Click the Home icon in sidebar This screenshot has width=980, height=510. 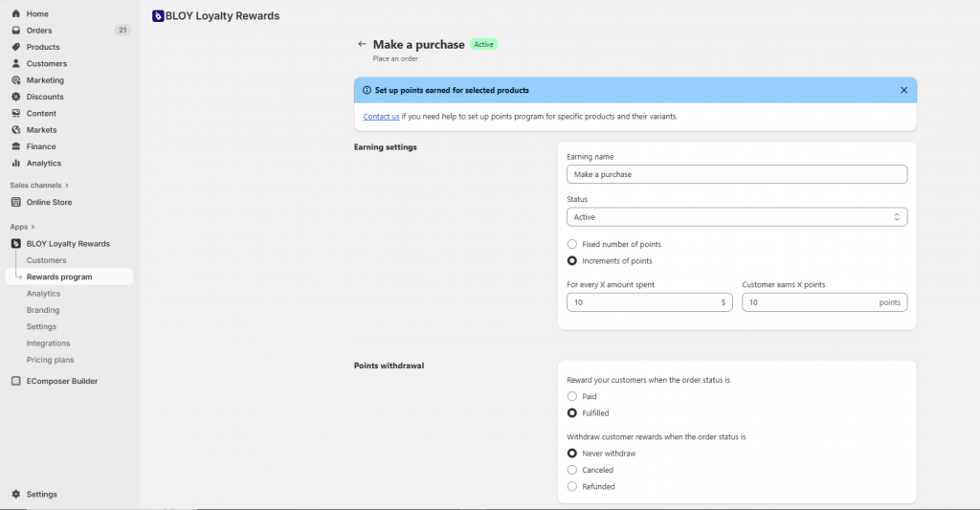[16, 14]
